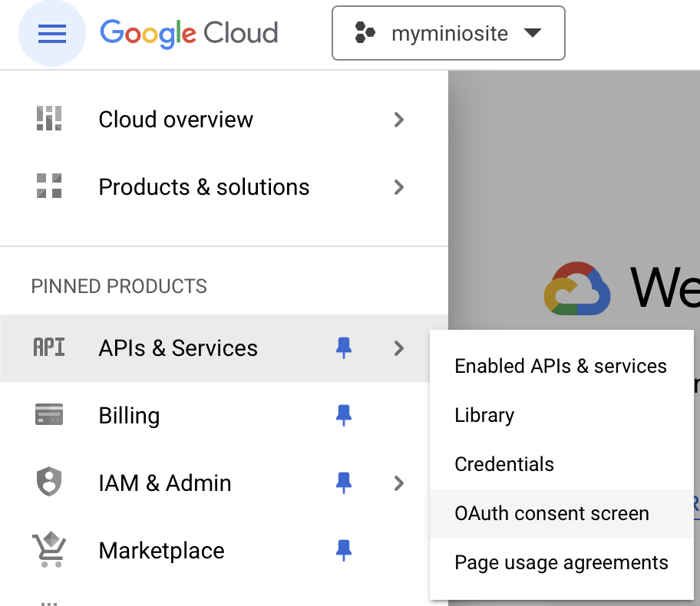Expand the Products & solutions chevron

tap(398, 187)
